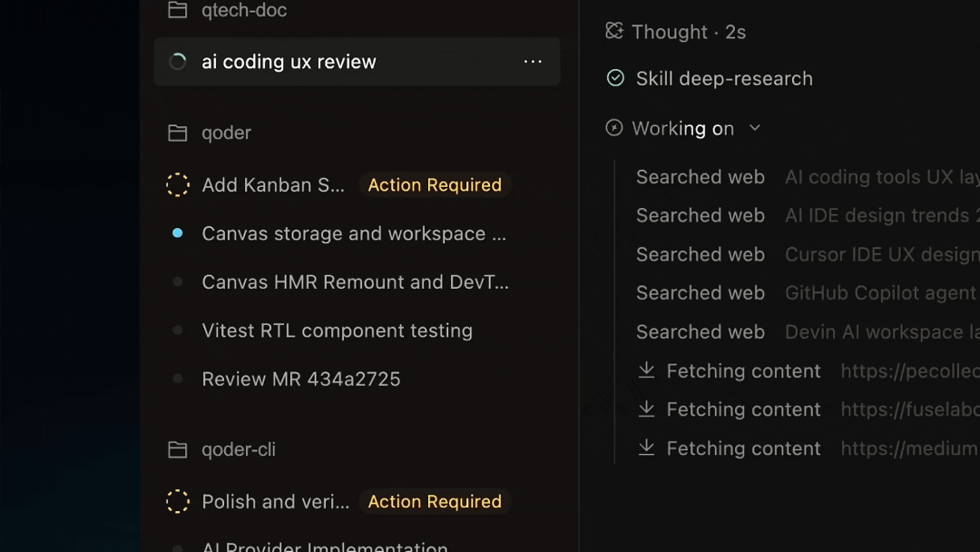Click the blue dot beside Canvas storage task
Viewport: 980px width, 552px height.
[x=178, y=232]
